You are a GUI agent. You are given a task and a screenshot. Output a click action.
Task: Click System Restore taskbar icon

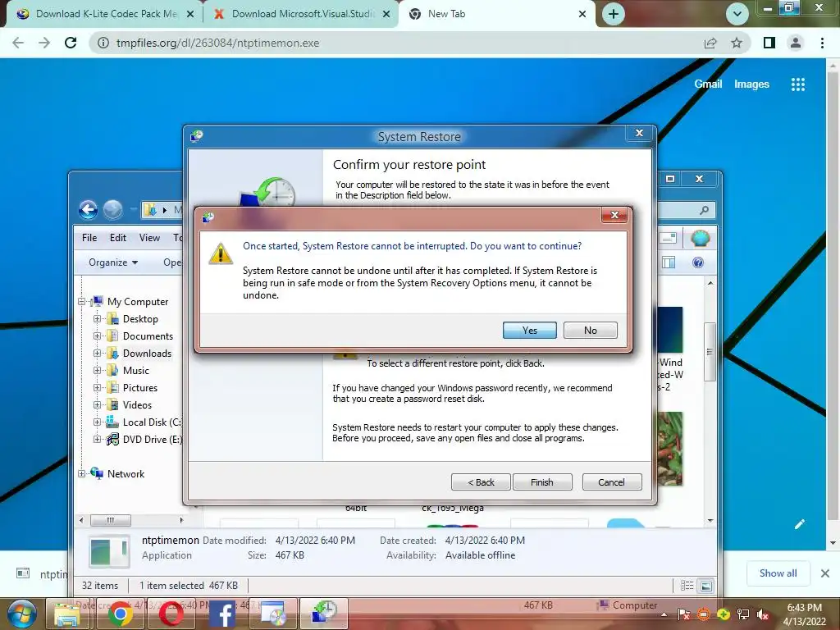tap(323, 614)
